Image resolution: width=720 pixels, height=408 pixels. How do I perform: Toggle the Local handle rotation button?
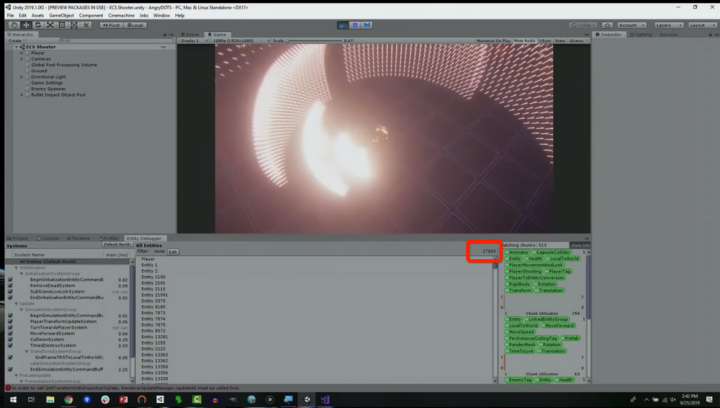135,25
